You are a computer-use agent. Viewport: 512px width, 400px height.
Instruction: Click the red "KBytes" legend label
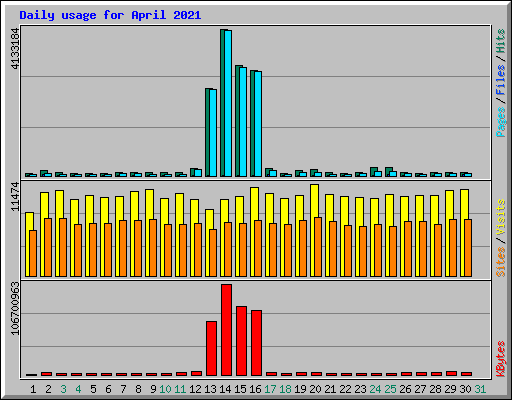(x=501, y=359)
